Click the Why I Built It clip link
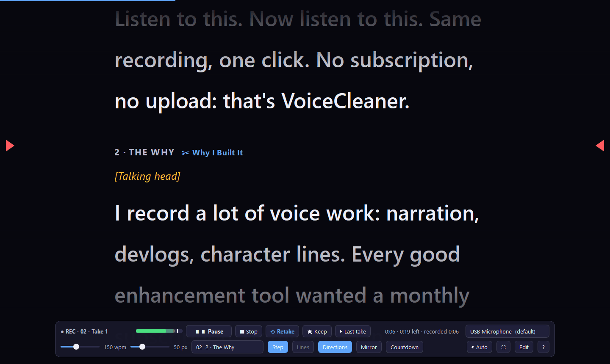 pyautogui.click(x=213, y=153)
